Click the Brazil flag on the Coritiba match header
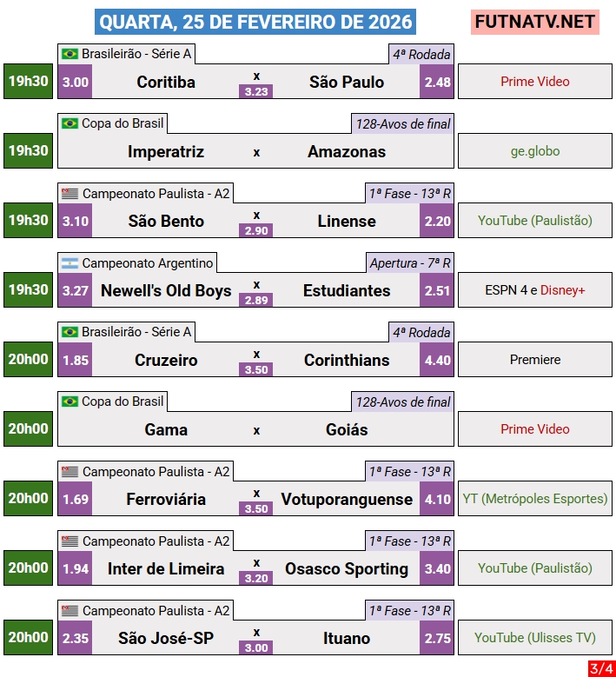Viewport: 616px width, 677px height. tap(70, 54)
